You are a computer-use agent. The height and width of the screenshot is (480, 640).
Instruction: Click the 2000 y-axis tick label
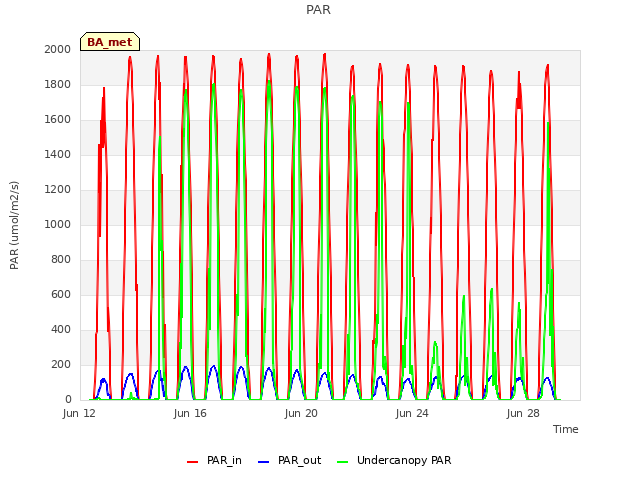pyautogui.click(x=58, y=49)
